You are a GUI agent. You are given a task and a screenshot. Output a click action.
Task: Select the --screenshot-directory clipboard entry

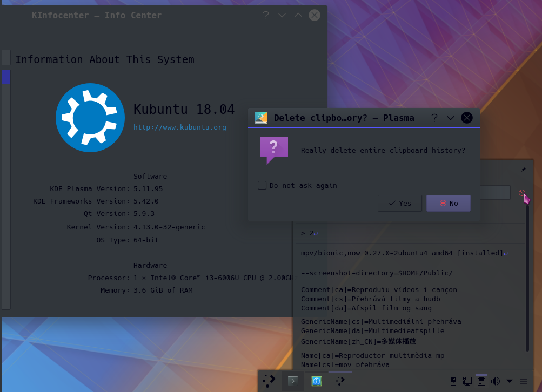[x=377, y=273]
